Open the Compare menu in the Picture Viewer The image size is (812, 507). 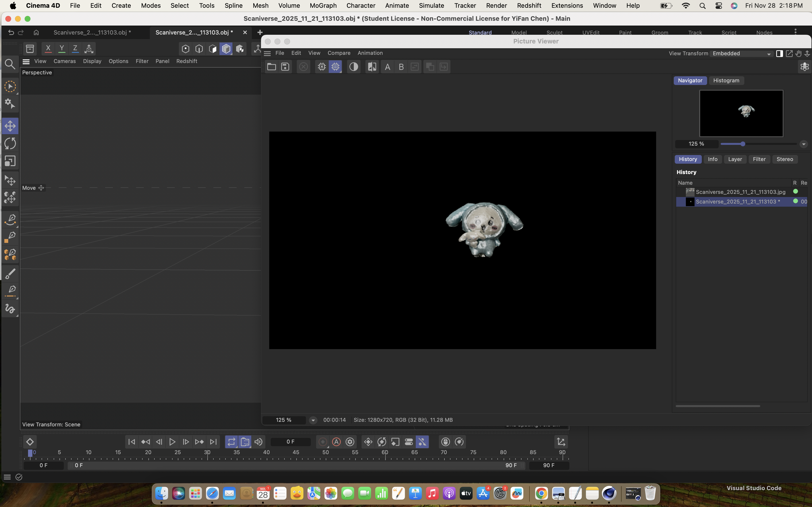pyautogui.click(x=339, y=53)
